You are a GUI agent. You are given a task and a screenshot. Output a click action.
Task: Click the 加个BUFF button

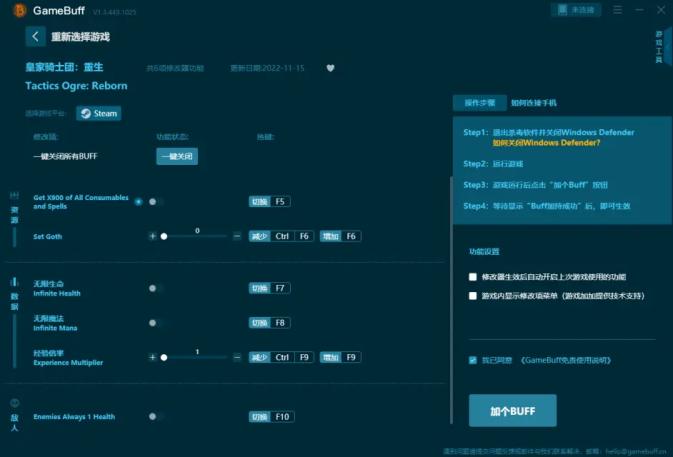[512, 410]
